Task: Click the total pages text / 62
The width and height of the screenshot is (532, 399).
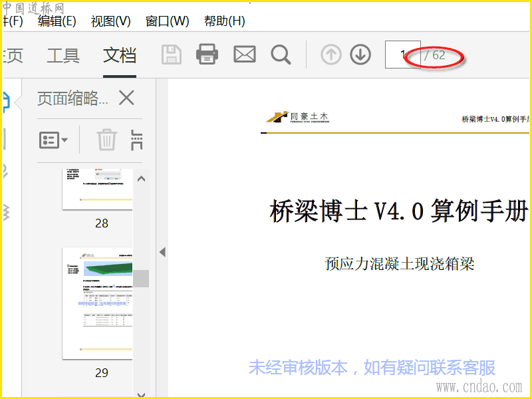Action: coord(434,55)
